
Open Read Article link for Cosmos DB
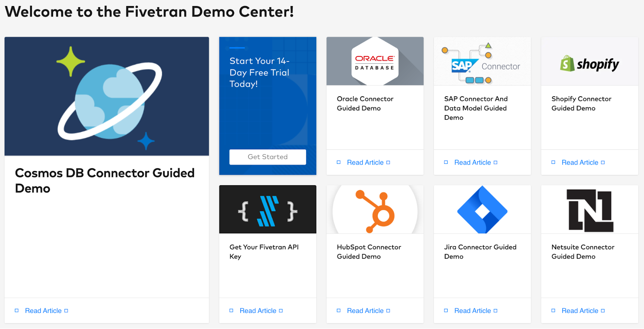(x=43, y=311)
